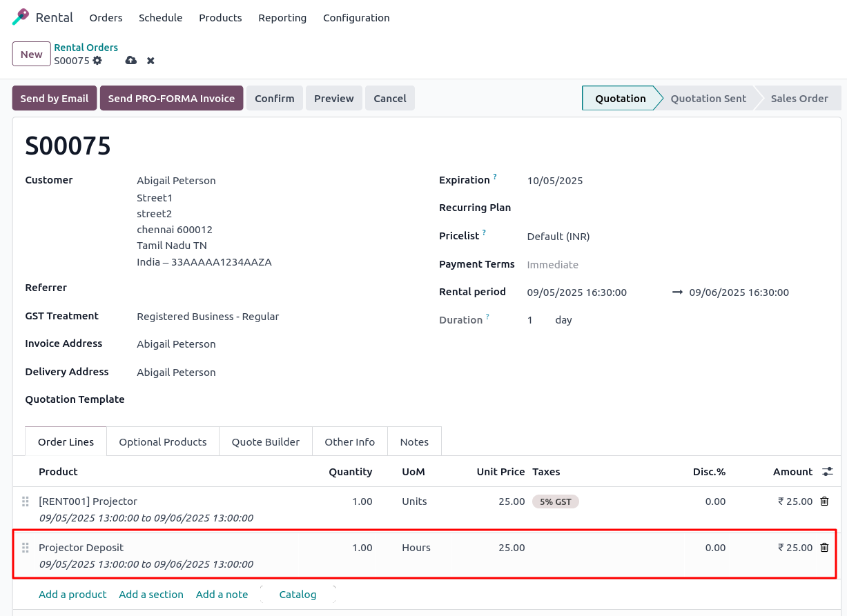Open the column settings icon next to Amount
The width and height of the screenshot is (847, 616).
(828, 472)
